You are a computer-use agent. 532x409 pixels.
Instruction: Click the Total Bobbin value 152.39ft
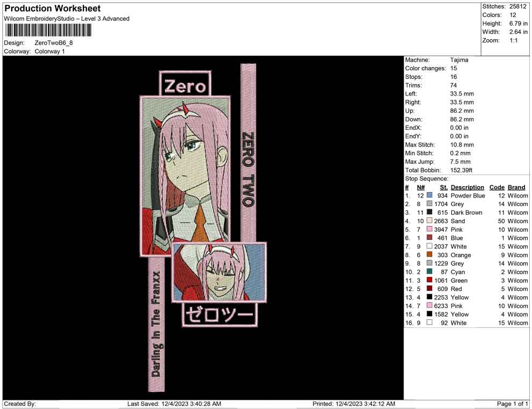[x=461, y=170]
